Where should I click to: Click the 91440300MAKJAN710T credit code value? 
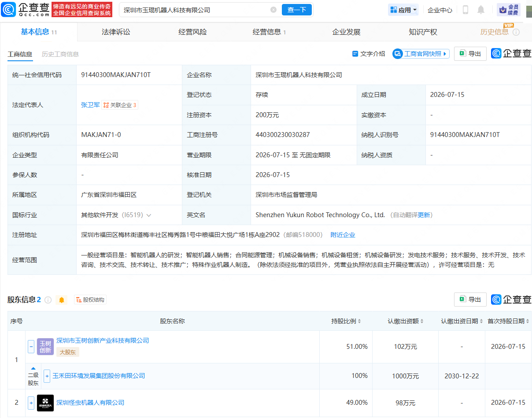pos(116,75)
